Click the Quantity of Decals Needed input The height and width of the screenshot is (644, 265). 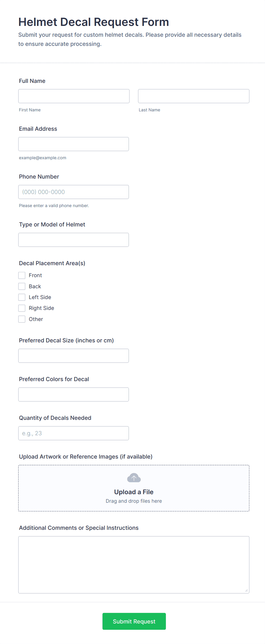click(74, 433)
